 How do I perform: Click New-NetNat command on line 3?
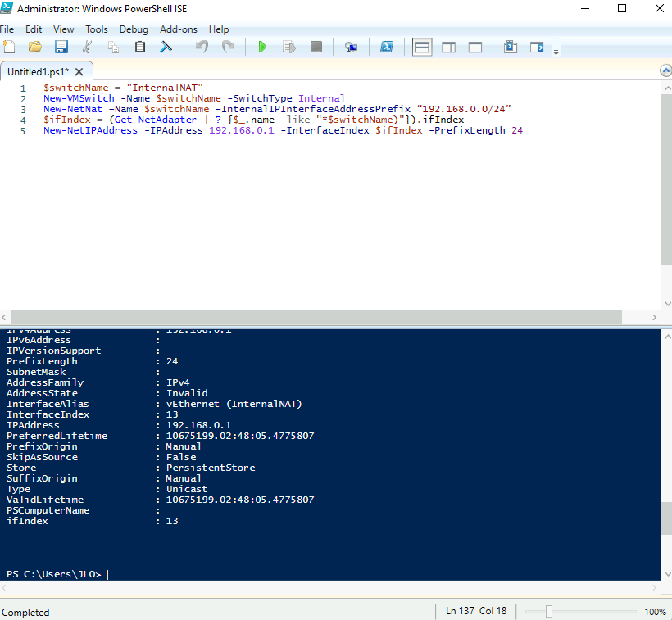[x=73, y=109]
